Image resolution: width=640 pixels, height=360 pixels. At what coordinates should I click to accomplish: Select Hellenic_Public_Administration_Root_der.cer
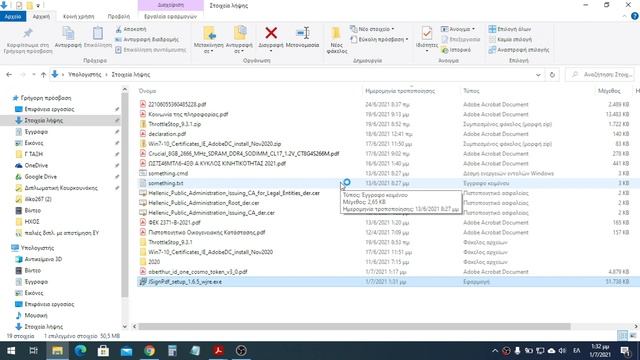(204, 203)
